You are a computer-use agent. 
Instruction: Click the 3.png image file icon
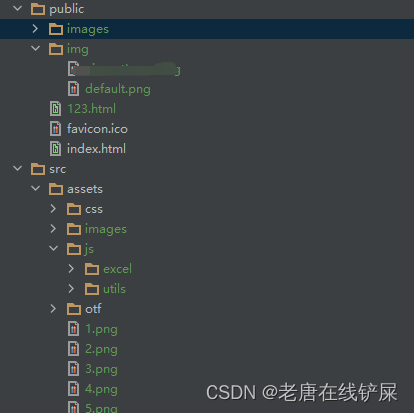pyautogui.click(x=74, y=369)
